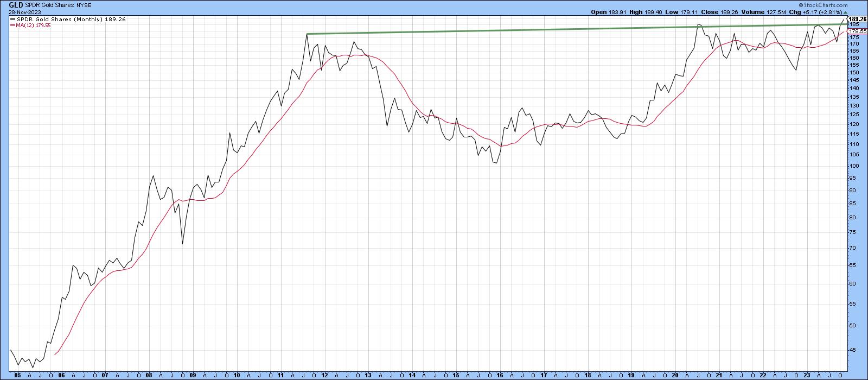Image resolution: width=868 pixels, height=380 pixels.
Task: Click the 125 price level on the right axis
Action: (854, 114)
